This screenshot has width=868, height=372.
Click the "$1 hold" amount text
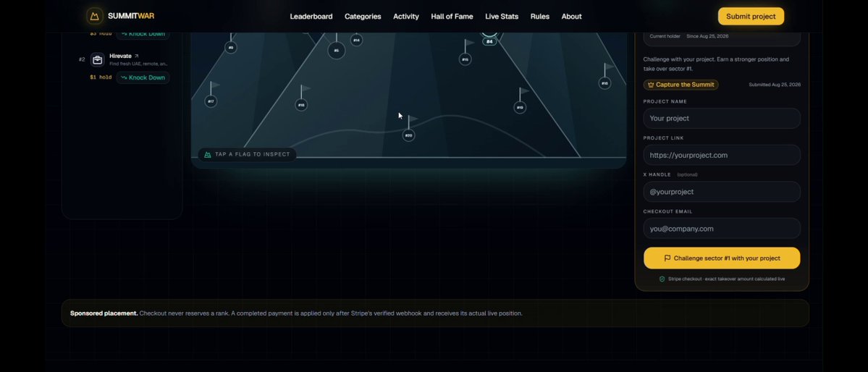tap(101, 77)
